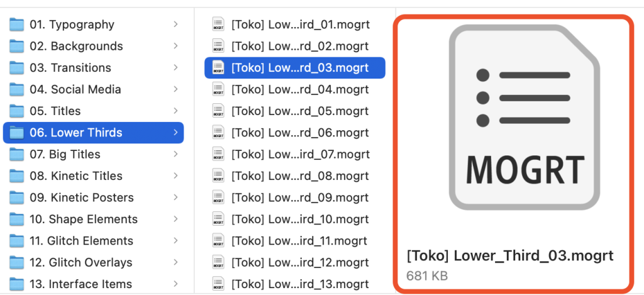Open the 03. Transitions folder
This screenshot has width=644, height=295.
(70, 68)
